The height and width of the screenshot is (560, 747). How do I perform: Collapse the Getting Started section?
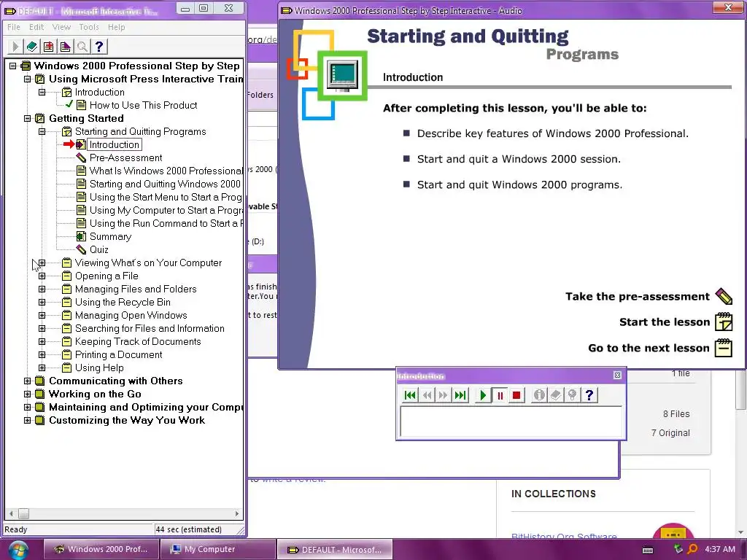(28, 119)
